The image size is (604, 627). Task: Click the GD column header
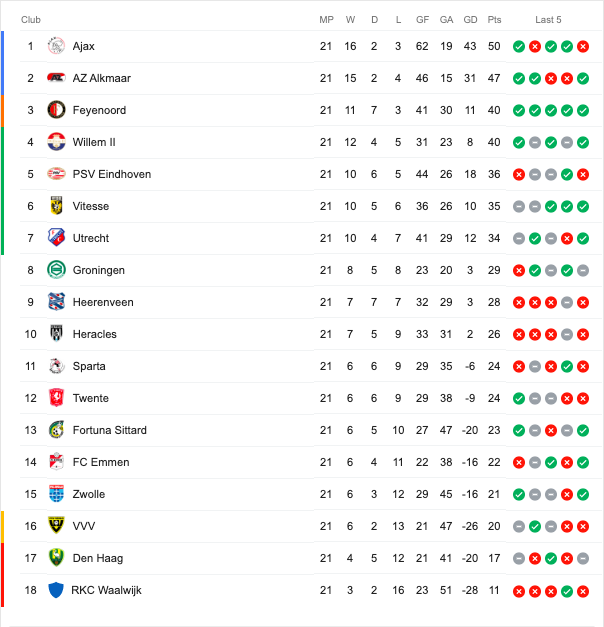click(470, 20)
